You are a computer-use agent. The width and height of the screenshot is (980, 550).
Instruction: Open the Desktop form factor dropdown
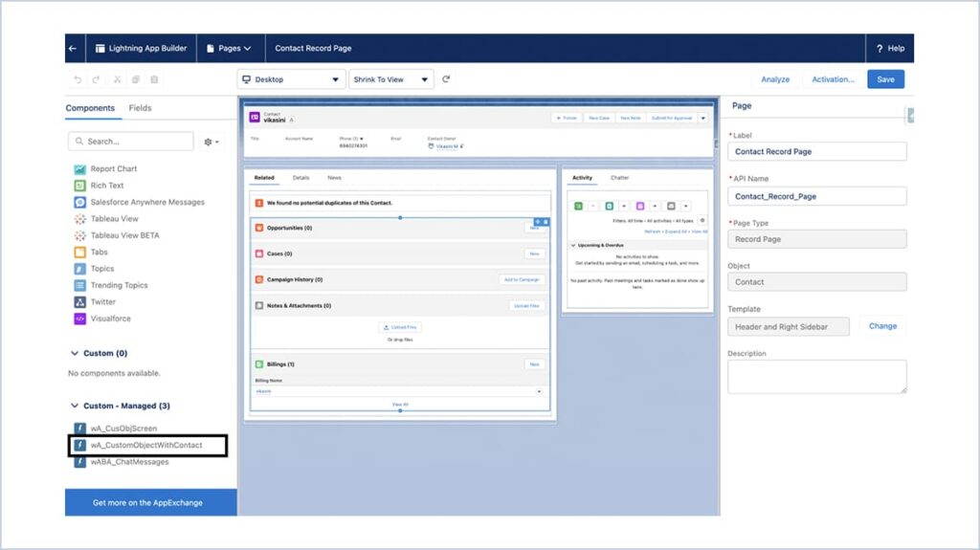click(291, 79)
